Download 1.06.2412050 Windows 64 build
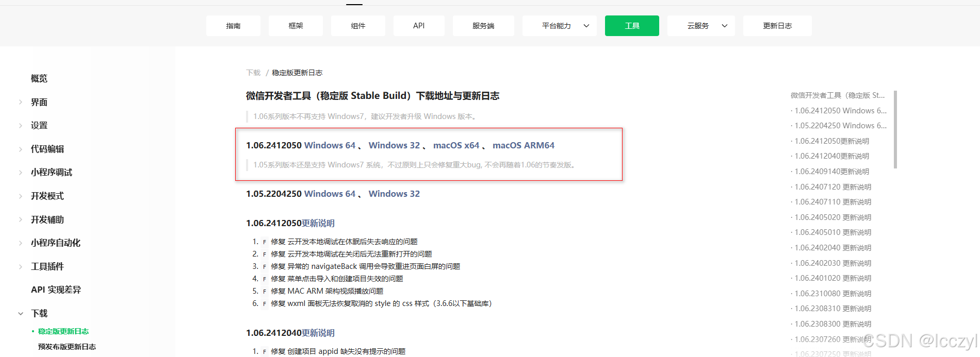This screenshot has width=980, height=357. pyautogui.click(x=330, y=145)
